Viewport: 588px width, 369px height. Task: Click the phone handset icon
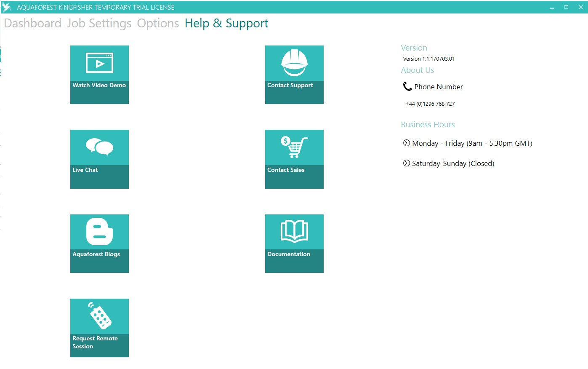[407, 87]
